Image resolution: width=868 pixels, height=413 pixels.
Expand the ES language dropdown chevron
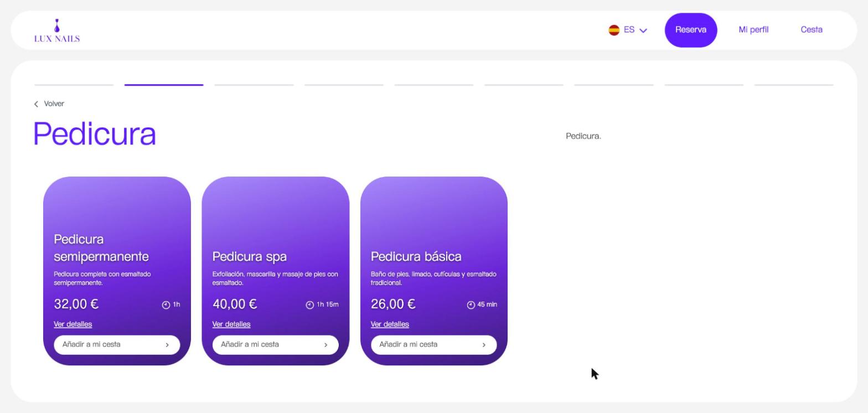point(643,30)
